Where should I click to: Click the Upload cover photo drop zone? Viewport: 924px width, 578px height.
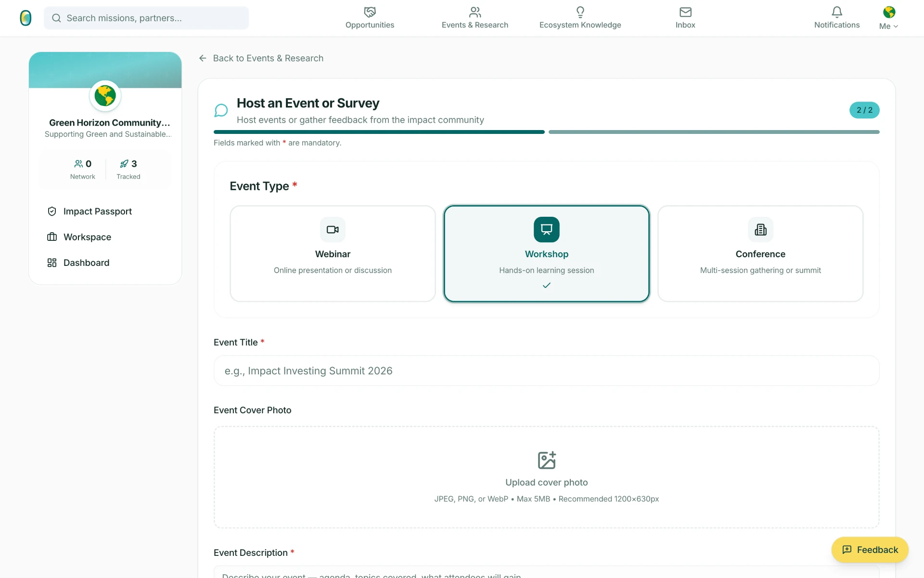click(x=547, y=477)
